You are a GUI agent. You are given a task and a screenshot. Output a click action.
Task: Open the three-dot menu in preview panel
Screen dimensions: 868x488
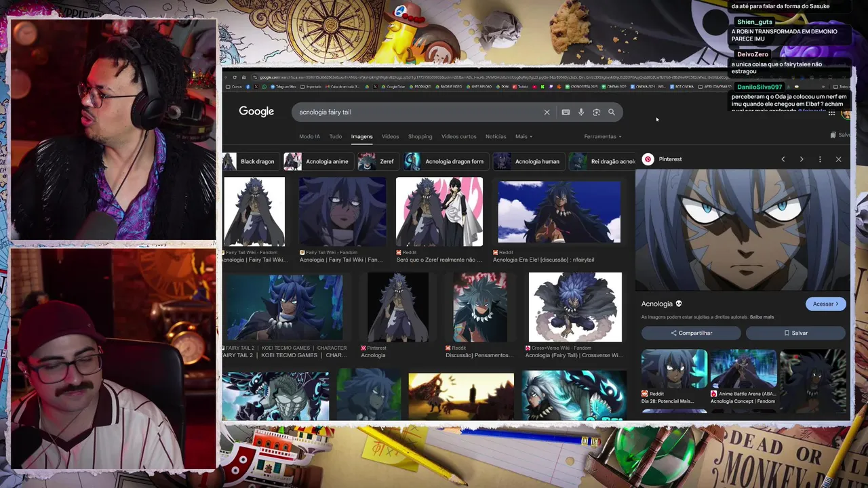(x=820, y=159)
